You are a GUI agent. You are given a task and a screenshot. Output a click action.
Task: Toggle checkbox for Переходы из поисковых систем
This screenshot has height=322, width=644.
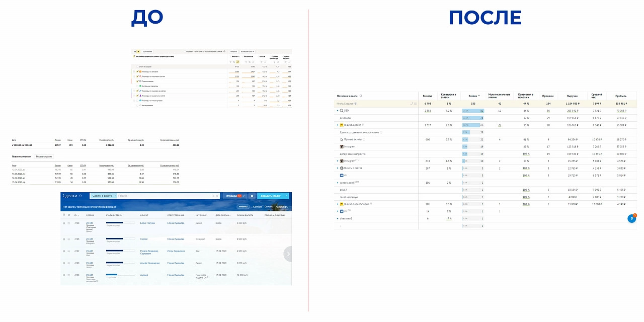[137, 76]
